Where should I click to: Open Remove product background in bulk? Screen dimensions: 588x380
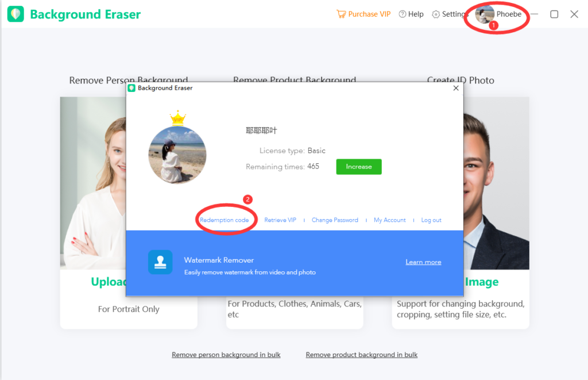click(362, 355)
